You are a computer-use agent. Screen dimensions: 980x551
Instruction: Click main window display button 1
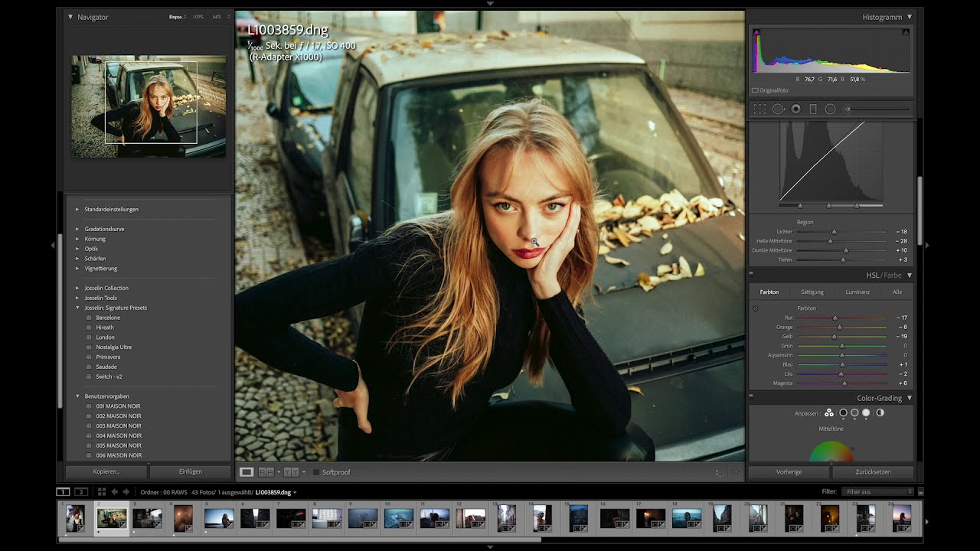tap(63, 492)
